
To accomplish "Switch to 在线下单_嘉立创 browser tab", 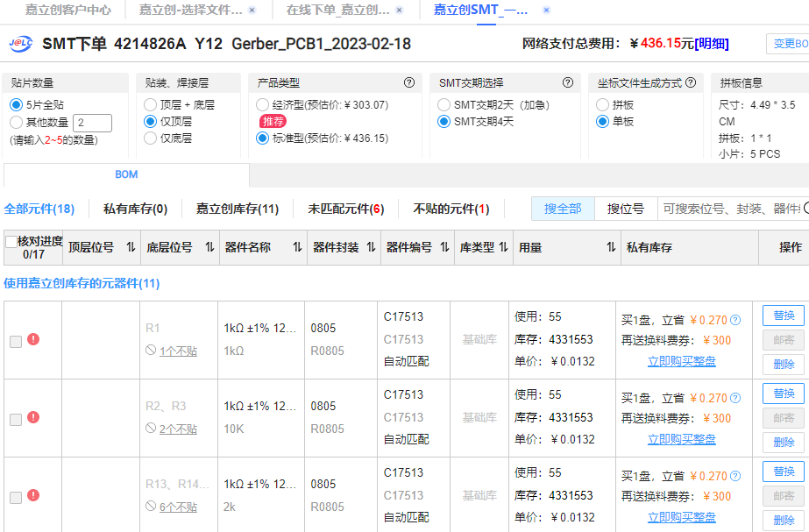I will (x=338, y=10).
